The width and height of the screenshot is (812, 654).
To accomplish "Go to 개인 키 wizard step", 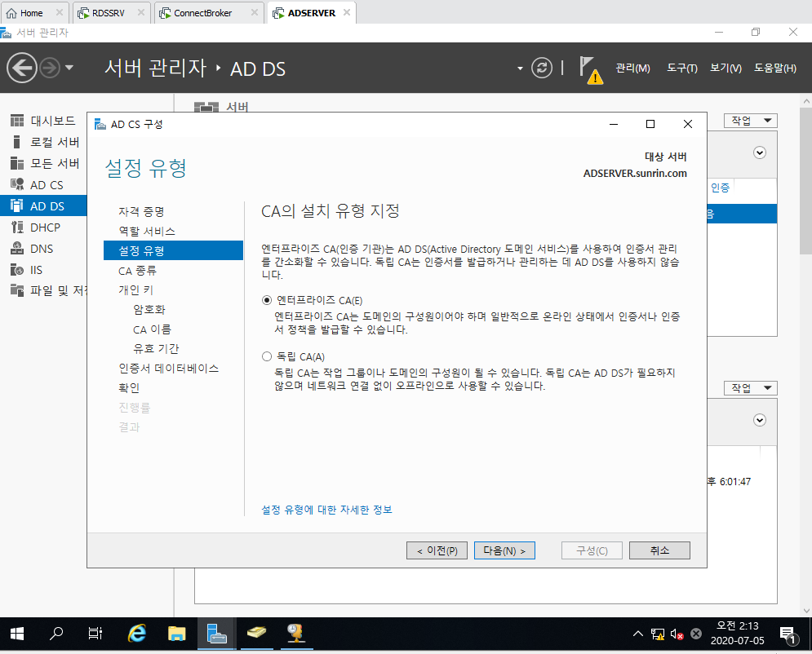I will click(x=135, y=290).
